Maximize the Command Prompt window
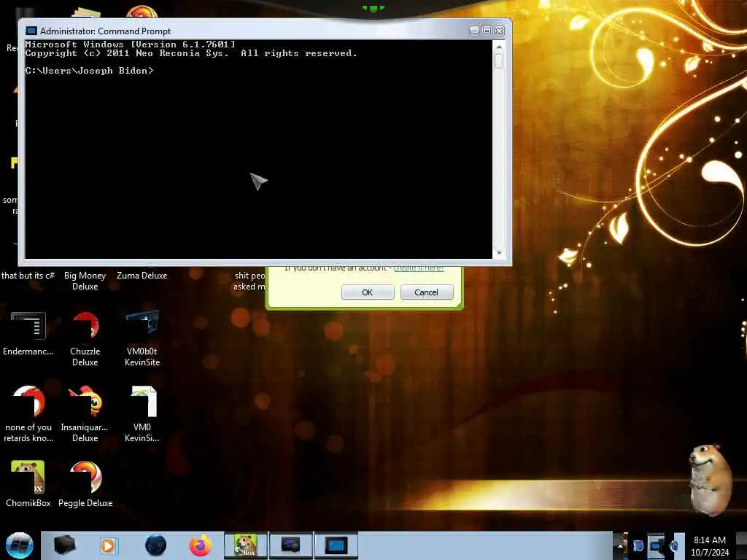 pyautogui.click(x=487, y=31)
